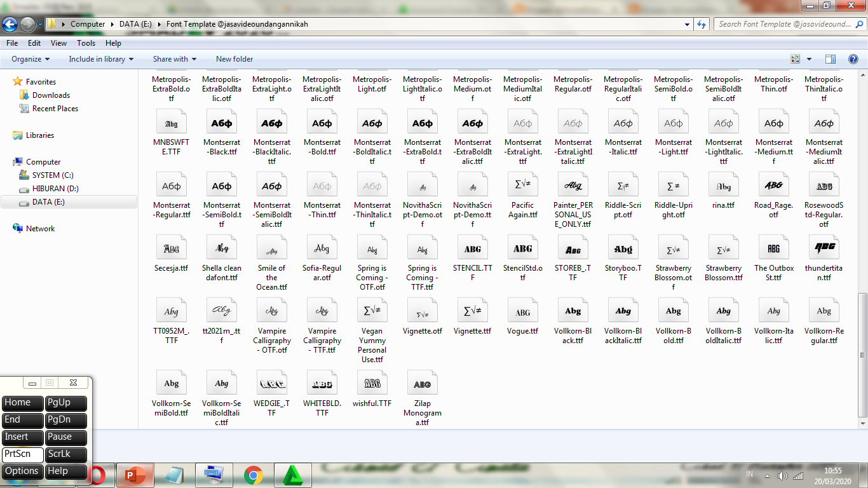Select the MNBSWFTE.TTF font file icon
The height and width of the screenshot is (488, 868).
172,122
